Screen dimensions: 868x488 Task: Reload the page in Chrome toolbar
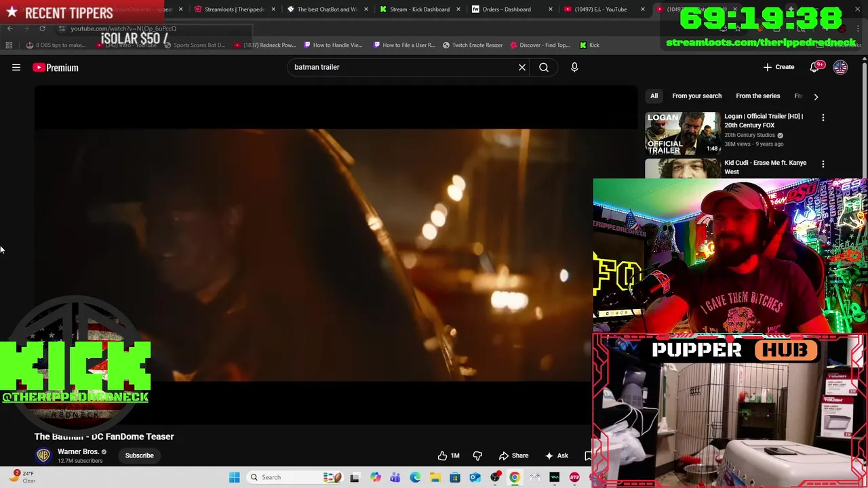click(42, 28)
